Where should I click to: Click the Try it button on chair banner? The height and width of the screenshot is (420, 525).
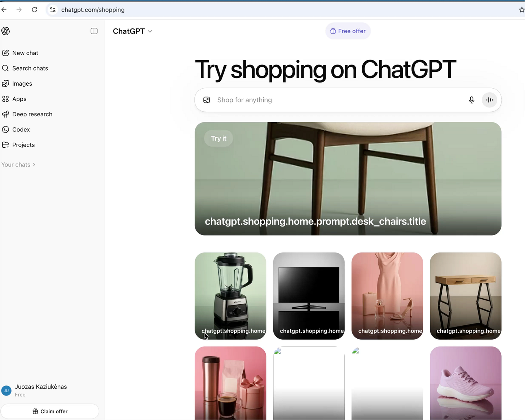(219, 138)
